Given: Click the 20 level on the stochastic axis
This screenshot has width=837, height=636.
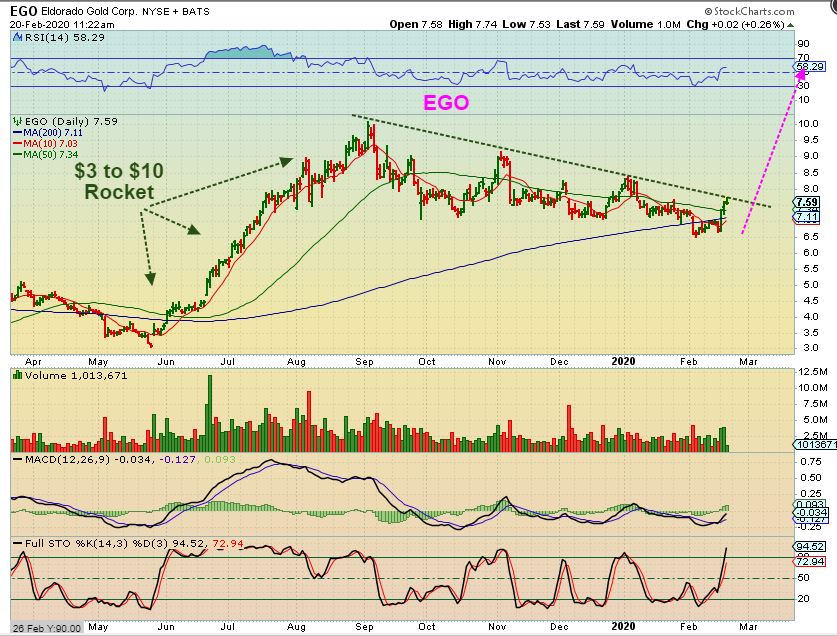Looking at the screenshot, I should [803, 599].
